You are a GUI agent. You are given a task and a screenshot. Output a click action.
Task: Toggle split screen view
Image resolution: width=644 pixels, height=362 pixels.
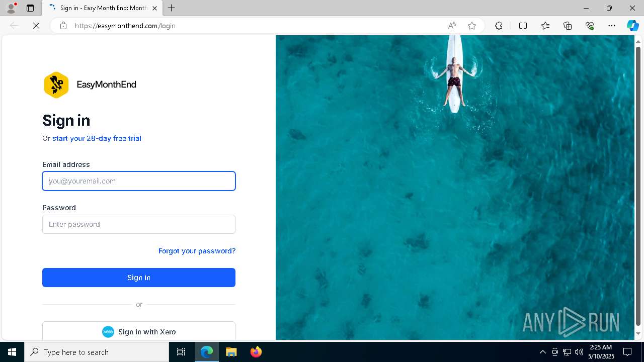tap(523, 26)
